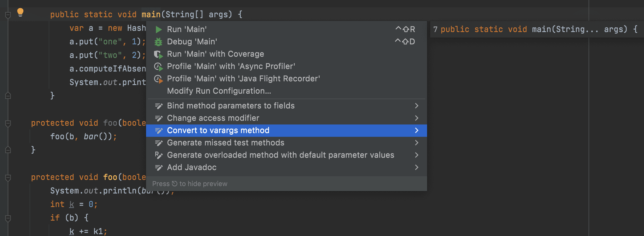This screenshot has width=644, height=236.
Task: Choose Bind method parameters to fields
Action: point(287,106)
